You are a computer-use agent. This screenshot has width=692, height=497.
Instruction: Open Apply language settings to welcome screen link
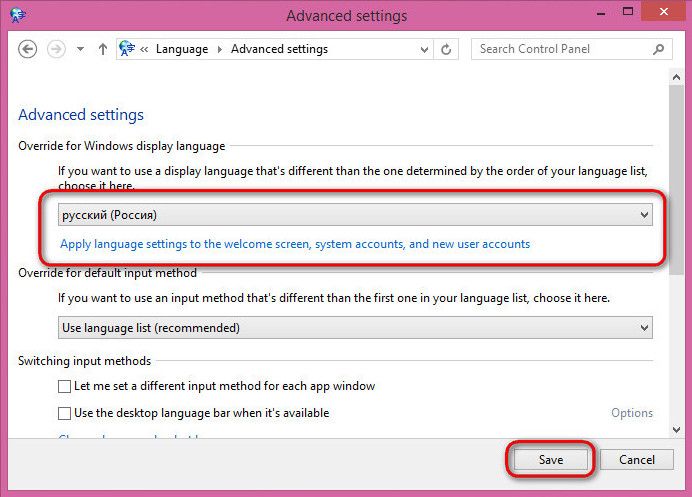point(295,244)
